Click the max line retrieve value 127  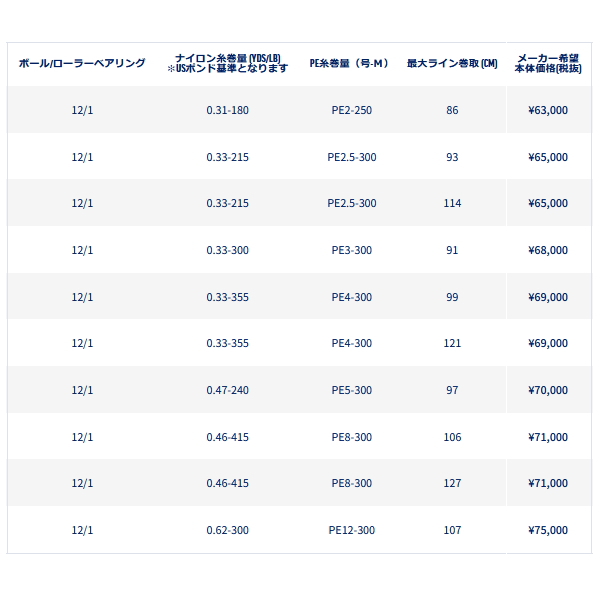point(452,483)
